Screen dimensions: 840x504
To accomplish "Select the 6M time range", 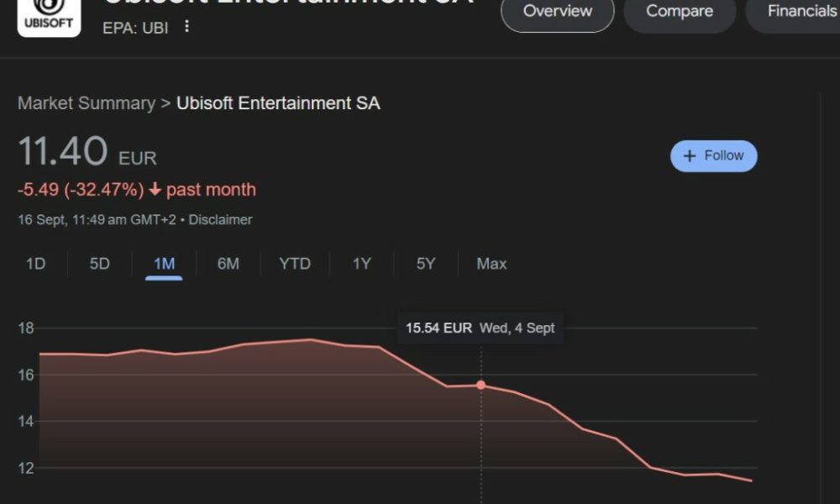I will click(228, 264).
